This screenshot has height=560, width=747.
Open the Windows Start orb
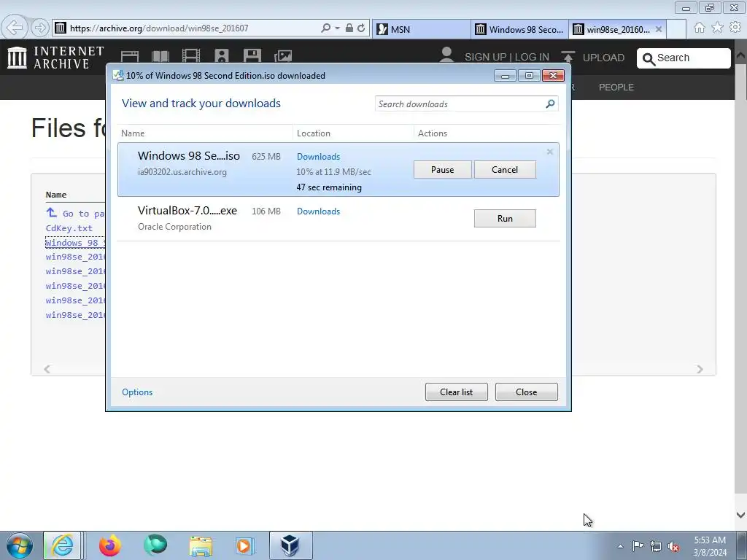tap(20, 545)
